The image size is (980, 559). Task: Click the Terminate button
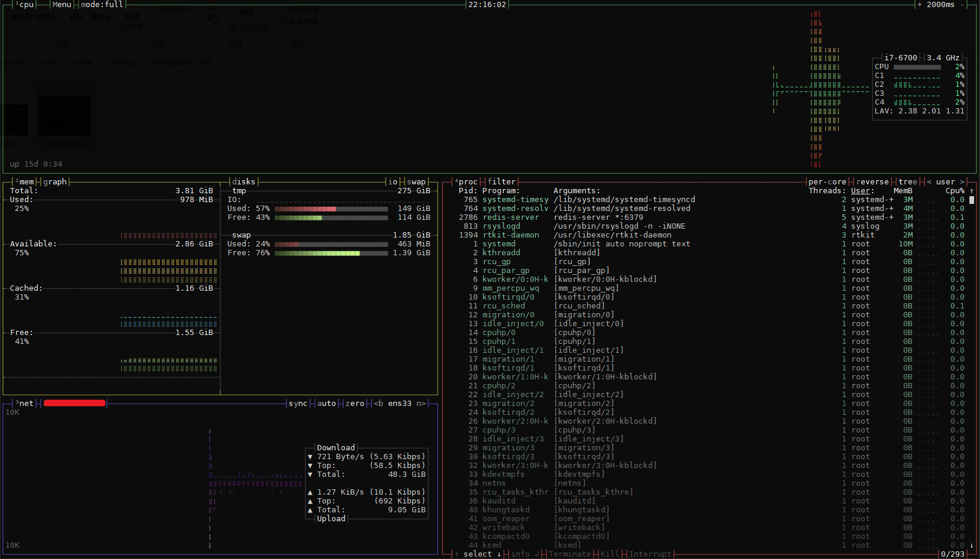[x=570, y=554]
